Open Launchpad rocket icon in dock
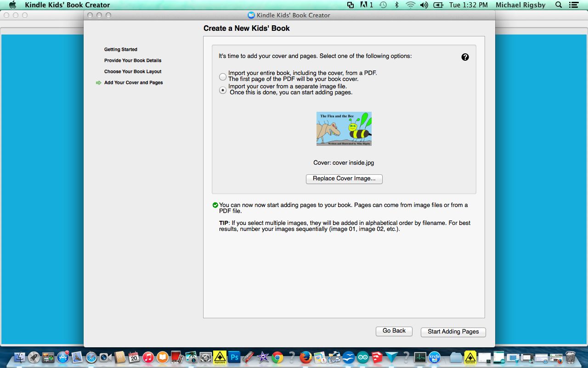Screen dimensions: 588x368 pyautogui.click(x=34, y=357)
